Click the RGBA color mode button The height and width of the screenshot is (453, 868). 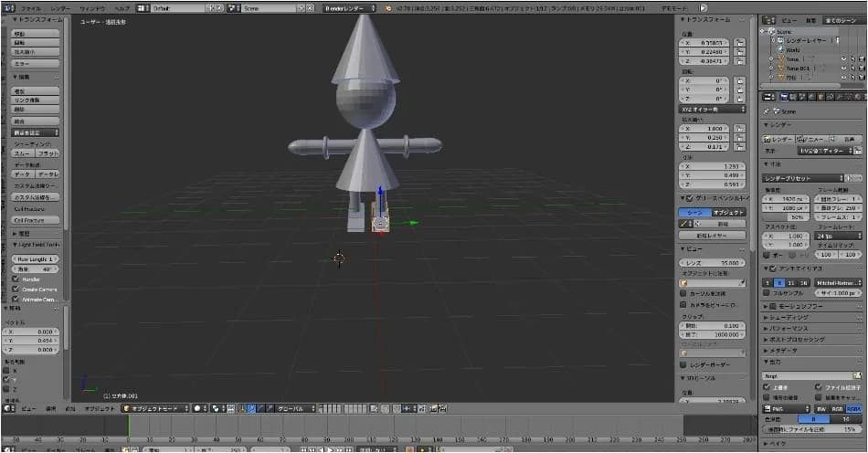click(853, 409)
